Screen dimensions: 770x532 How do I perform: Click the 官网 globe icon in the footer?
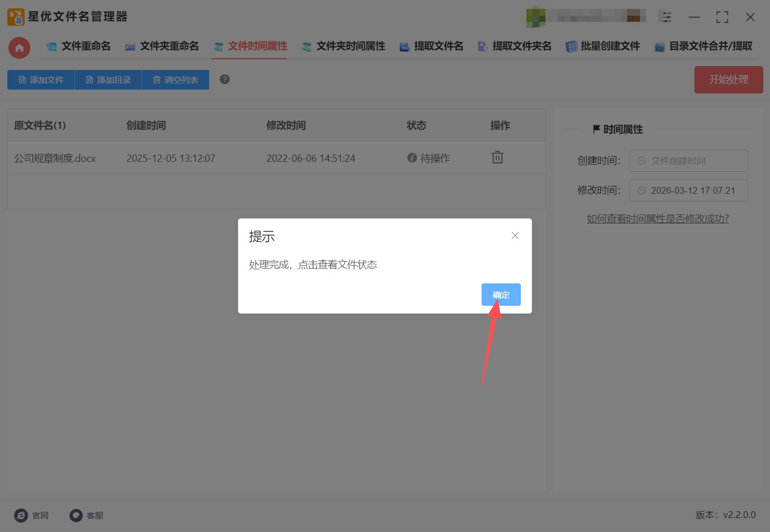(20, 515)
